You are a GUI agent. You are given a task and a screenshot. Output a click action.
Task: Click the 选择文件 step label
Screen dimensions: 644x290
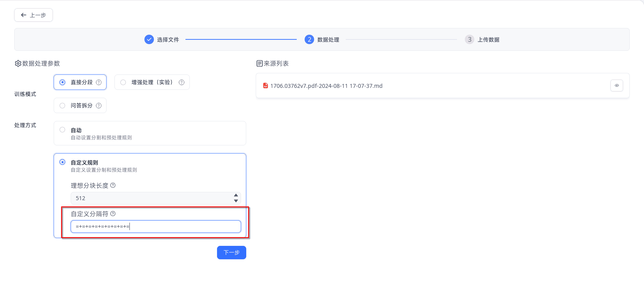coord(168,39)
